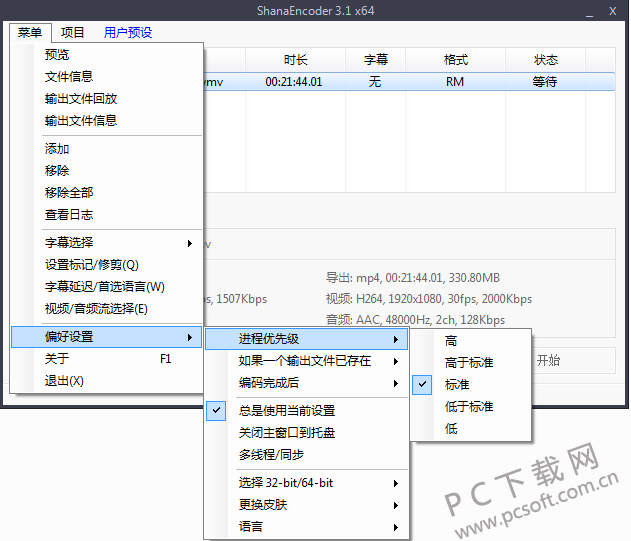Click the 视频 H264 info line

click(x=429, y=299)
